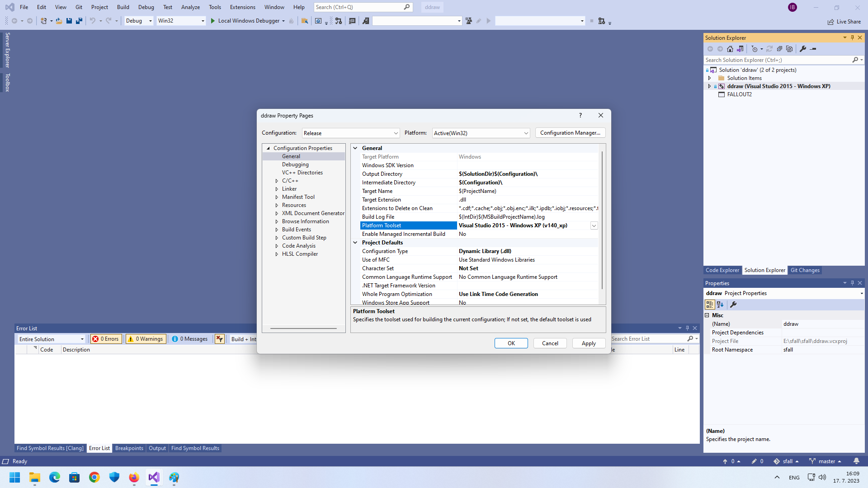The width and height of the screenshot is (868, 488).
Task: Switch to the Output tab
Action: click(157, 448)
